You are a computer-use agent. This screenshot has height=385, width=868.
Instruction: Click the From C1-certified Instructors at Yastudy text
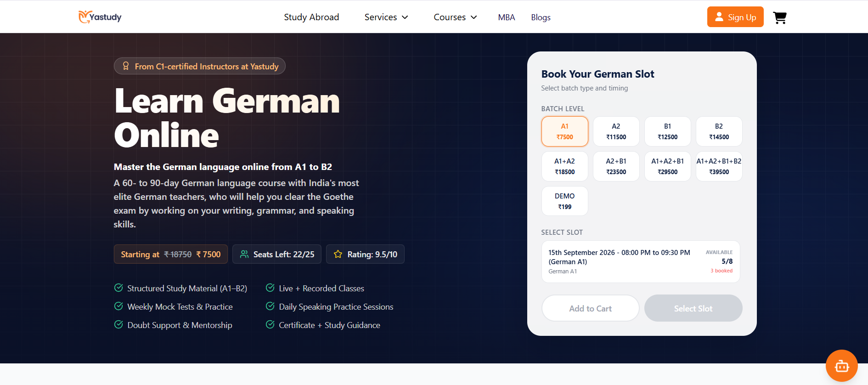207,66
